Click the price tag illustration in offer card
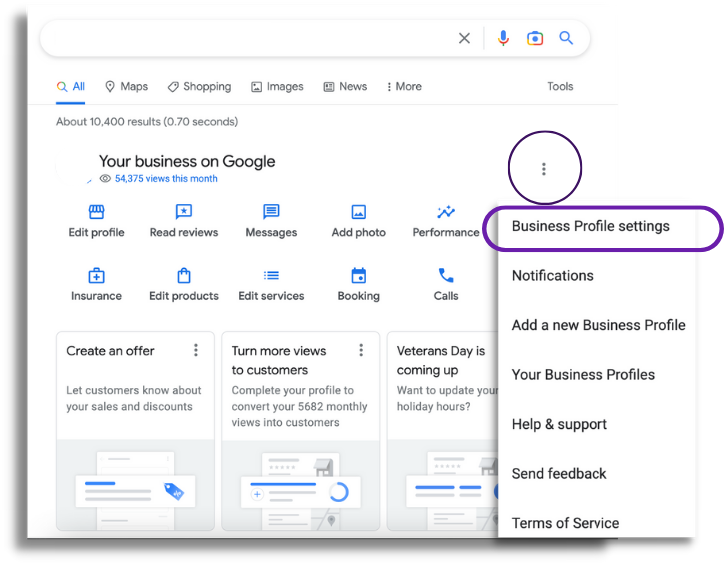The image size is (725, 566). pyautogui.click(x=174, y=492)
